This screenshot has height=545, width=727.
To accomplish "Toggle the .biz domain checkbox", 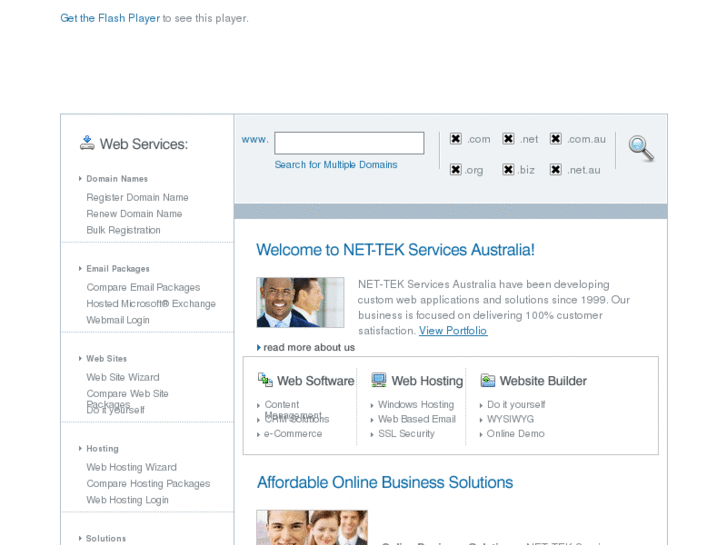I will click(508, 170).
